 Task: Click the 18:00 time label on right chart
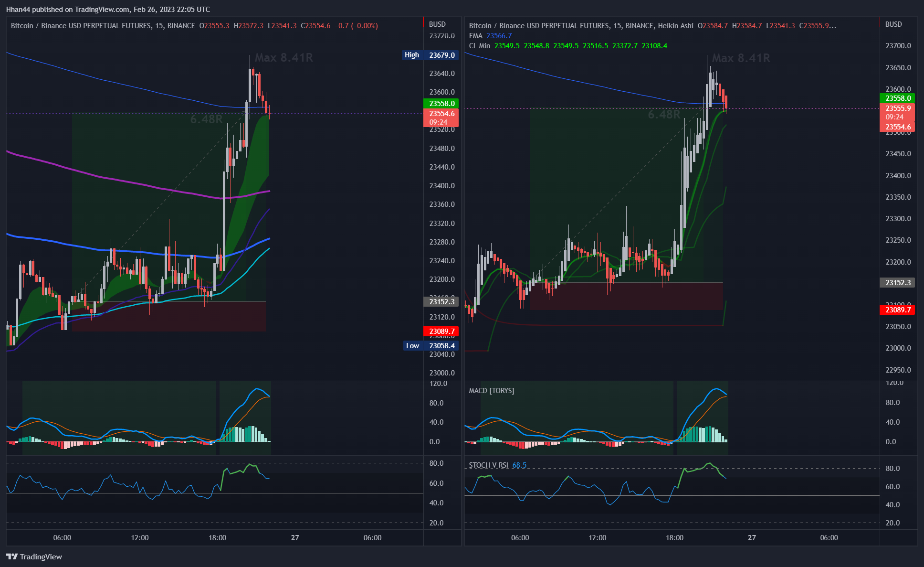[x=674, y=538]
